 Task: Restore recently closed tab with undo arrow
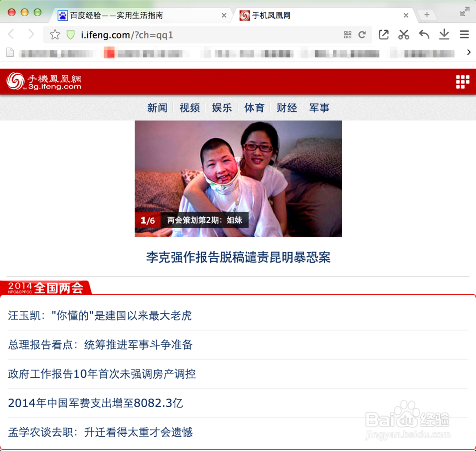click(424, 34)
